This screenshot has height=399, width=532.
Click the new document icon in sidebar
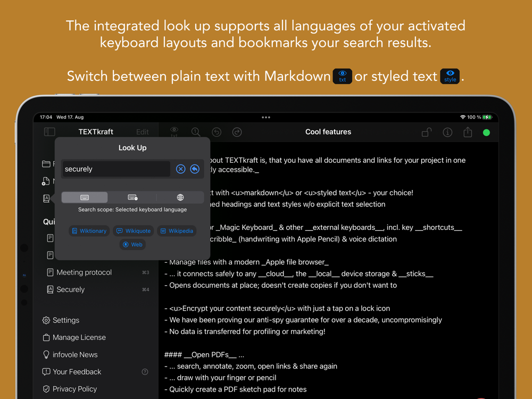tap(46, 181)
